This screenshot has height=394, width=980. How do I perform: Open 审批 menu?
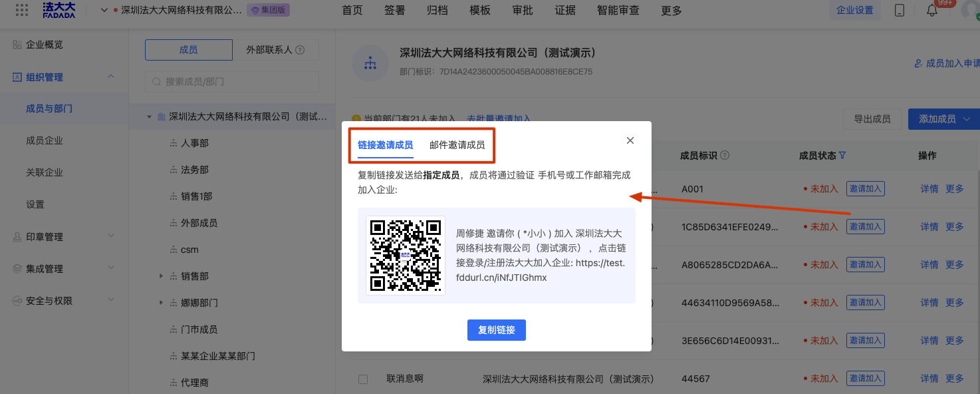[x=523, y=10]
